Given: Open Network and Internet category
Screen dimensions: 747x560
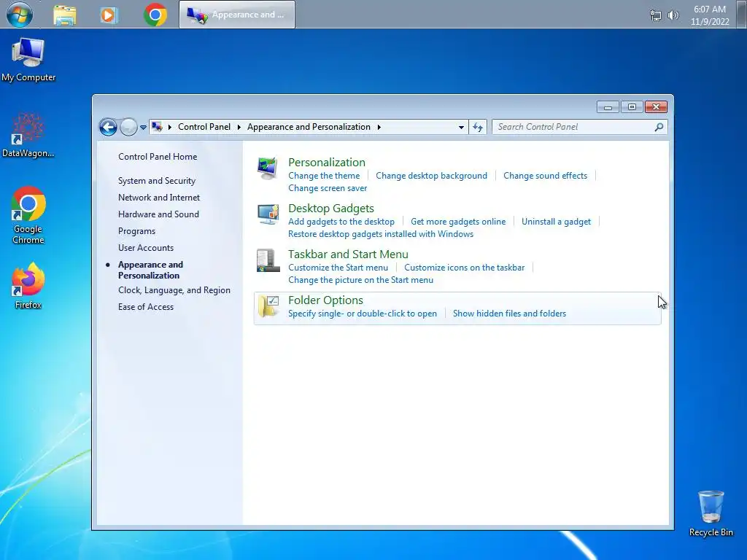Looking at the screenshot, I should click(159, 198).
